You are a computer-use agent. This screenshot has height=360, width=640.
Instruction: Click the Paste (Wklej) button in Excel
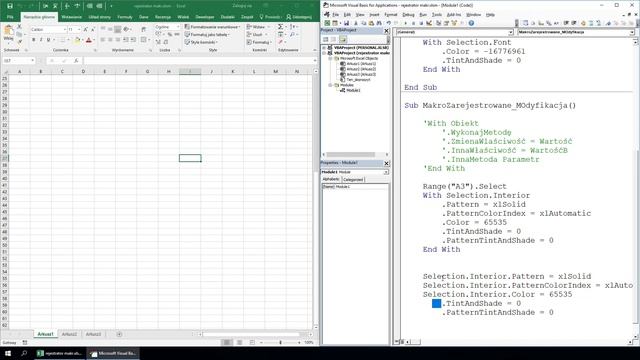coord(8,33)
